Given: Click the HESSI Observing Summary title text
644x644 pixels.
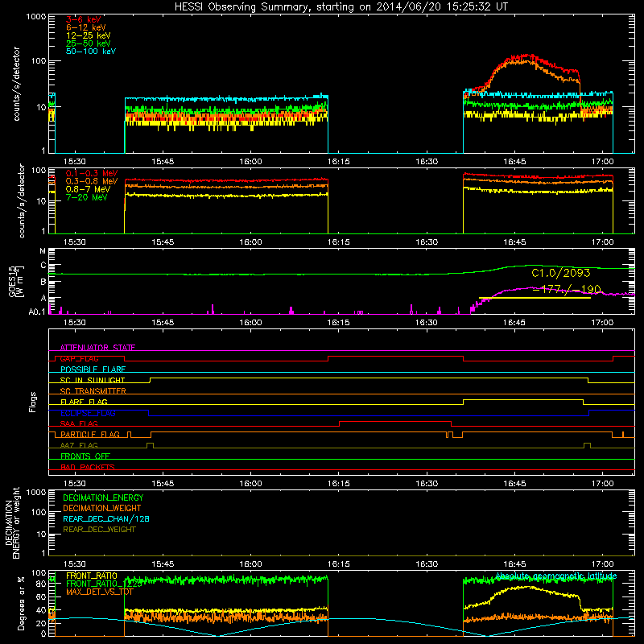Looking at the screenshot, I should click(x=341, y=7).
